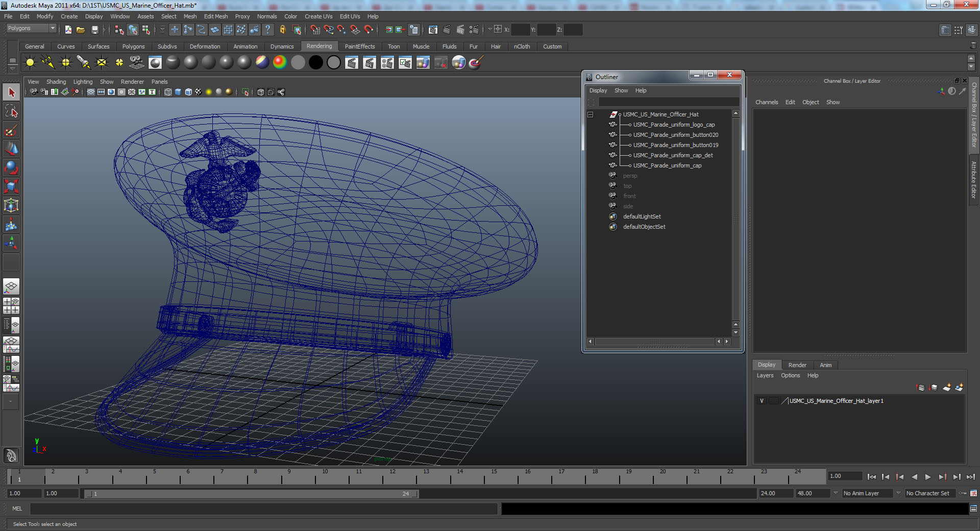Screen dimensions: 980x531
Task: Step back one frame button
Action: coord(886,477)
